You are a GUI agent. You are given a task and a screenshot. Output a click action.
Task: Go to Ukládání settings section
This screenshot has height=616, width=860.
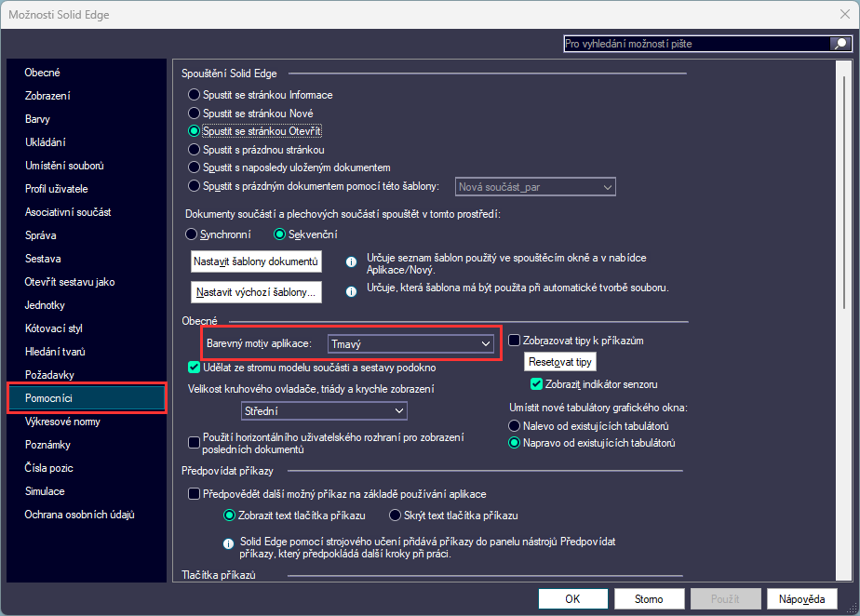pos(45,142)
